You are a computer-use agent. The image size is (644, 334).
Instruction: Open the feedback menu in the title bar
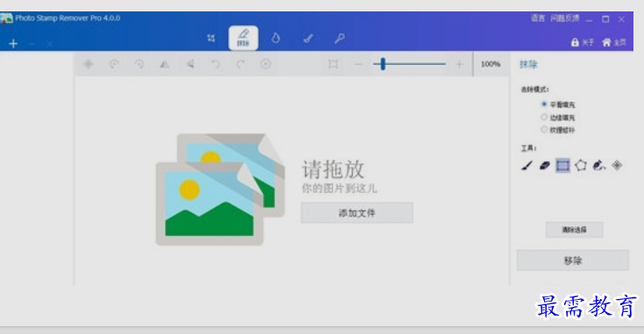point(565,18)
